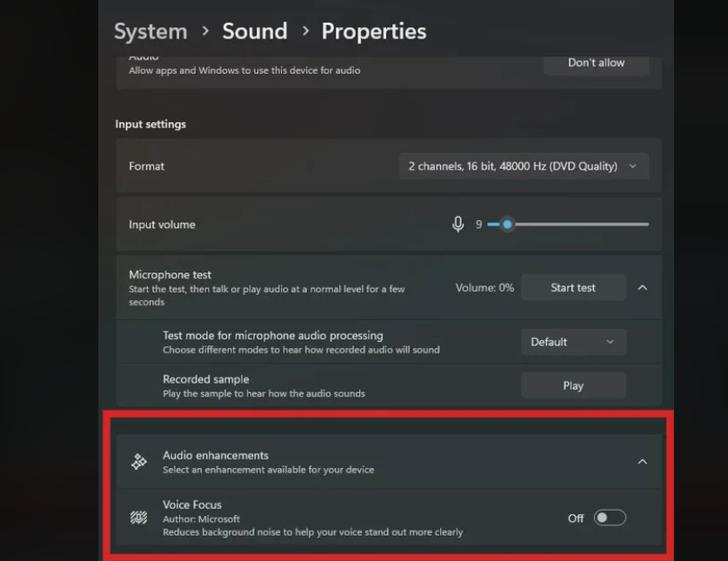
Task: Open the Test mode Default dropdown
Action: (573, 342)
